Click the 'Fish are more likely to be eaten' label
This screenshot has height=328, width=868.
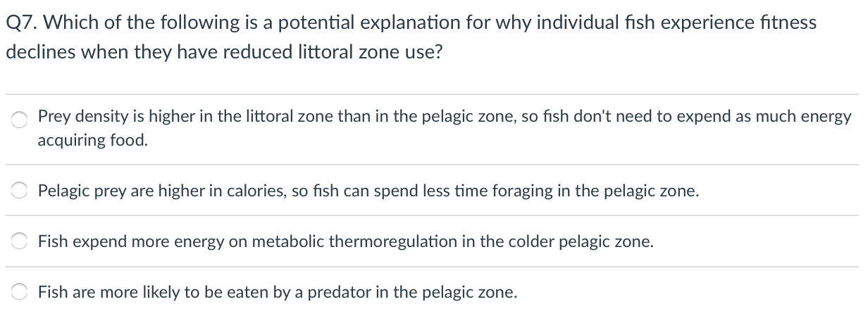pyautogui.click(x=142, y=293)
